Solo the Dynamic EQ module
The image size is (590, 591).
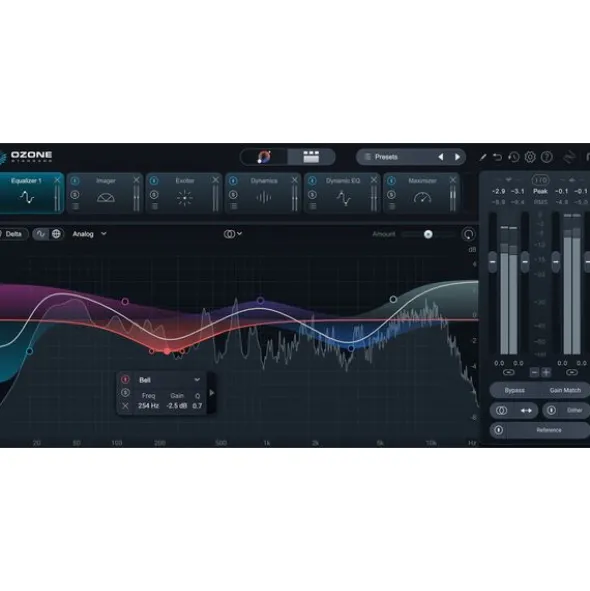coord(312,195)
